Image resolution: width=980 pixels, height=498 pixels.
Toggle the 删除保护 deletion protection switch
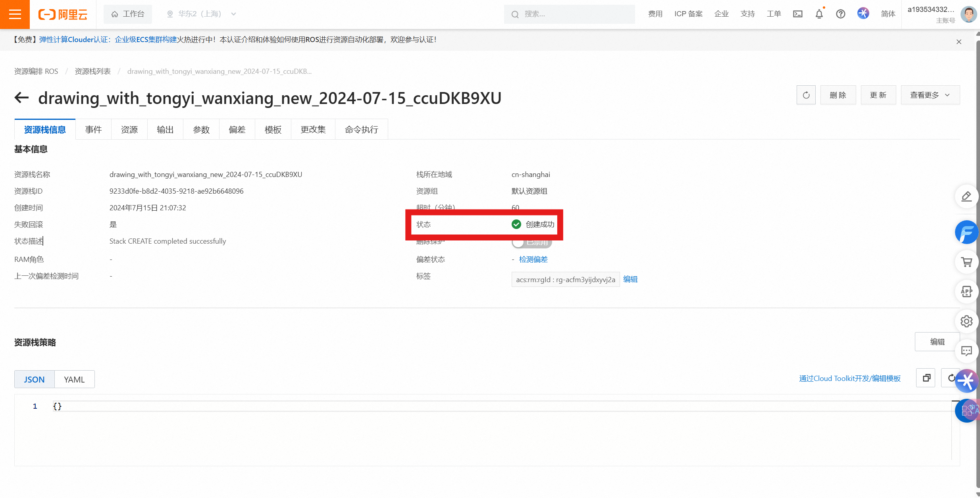tap(531, 242)
